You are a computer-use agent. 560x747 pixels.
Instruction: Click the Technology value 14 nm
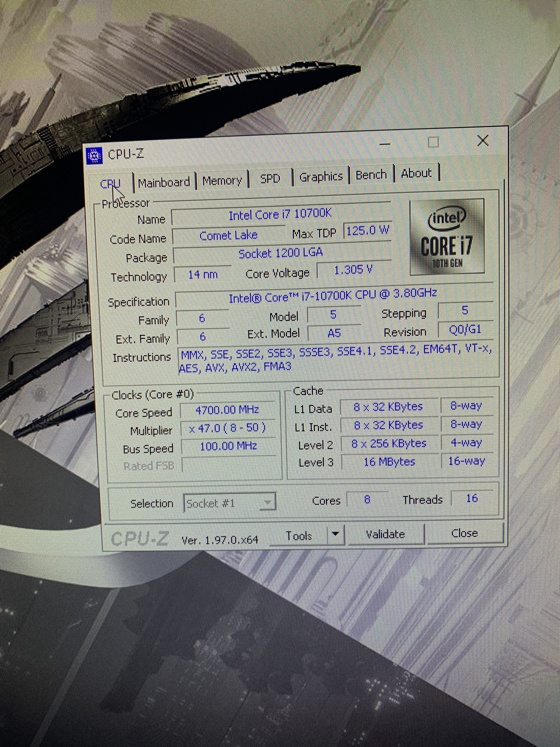pyautogui.click(x=203, y=275)
